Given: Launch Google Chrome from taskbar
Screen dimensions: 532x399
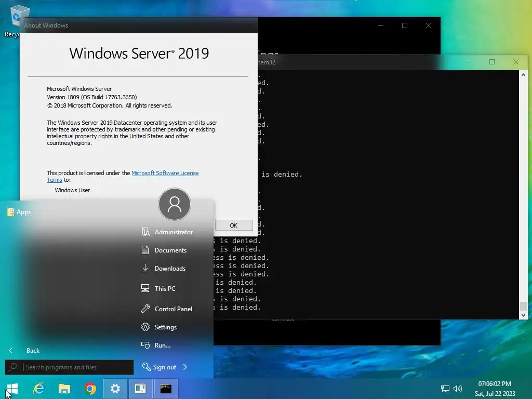Looking at the screenshot, I should pos(90,389).
